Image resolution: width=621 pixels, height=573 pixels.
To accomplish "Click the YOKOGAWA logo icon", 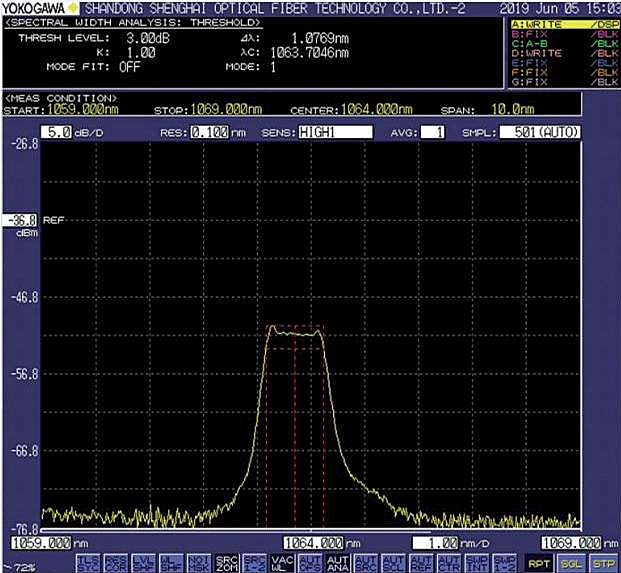I will [37, 7].
